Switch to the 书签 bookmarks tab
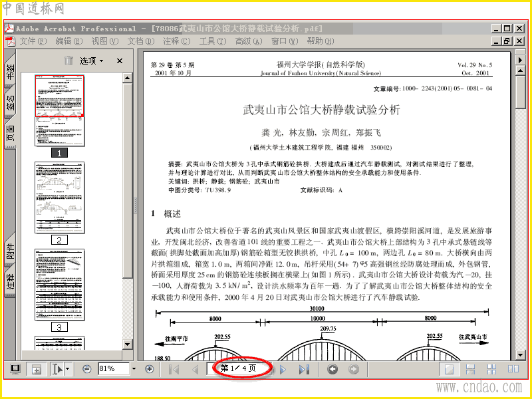Screen dimensions: 532x399 click(10, 70)
